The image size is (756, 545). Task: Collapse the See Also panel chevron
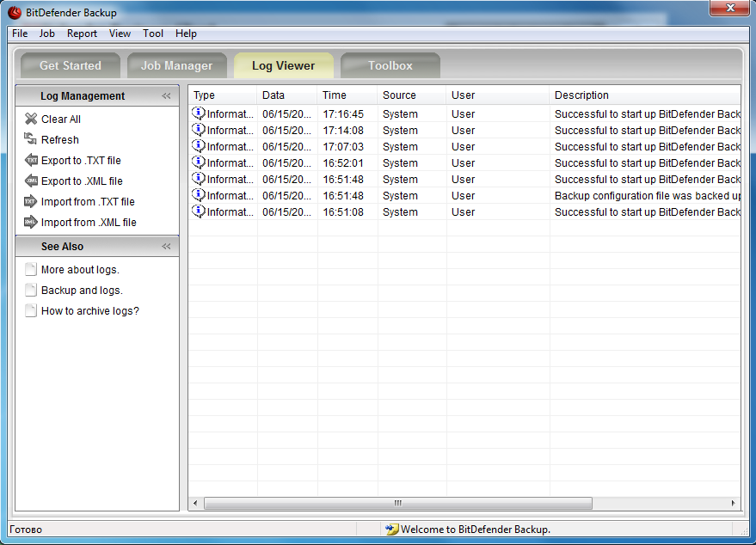point(166,246)
